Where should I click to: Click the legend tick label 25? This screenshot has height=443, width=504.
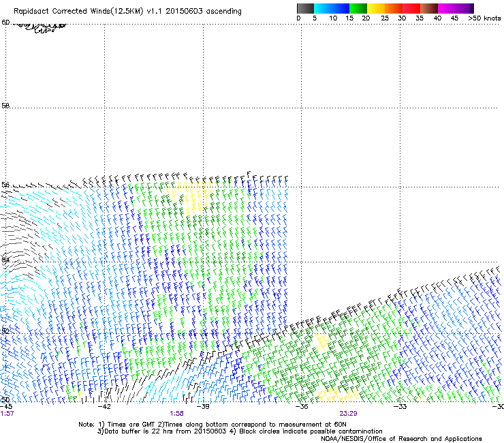coord(385,18)
